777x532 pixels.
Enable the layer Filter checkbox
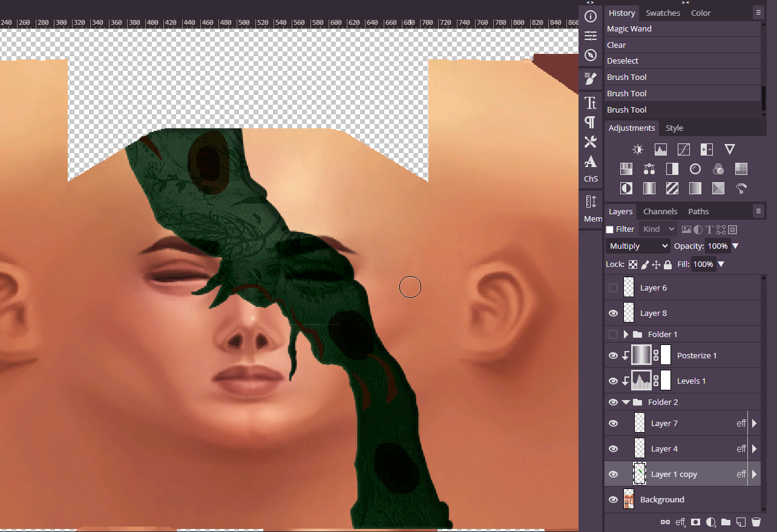[x=610, y=229]
